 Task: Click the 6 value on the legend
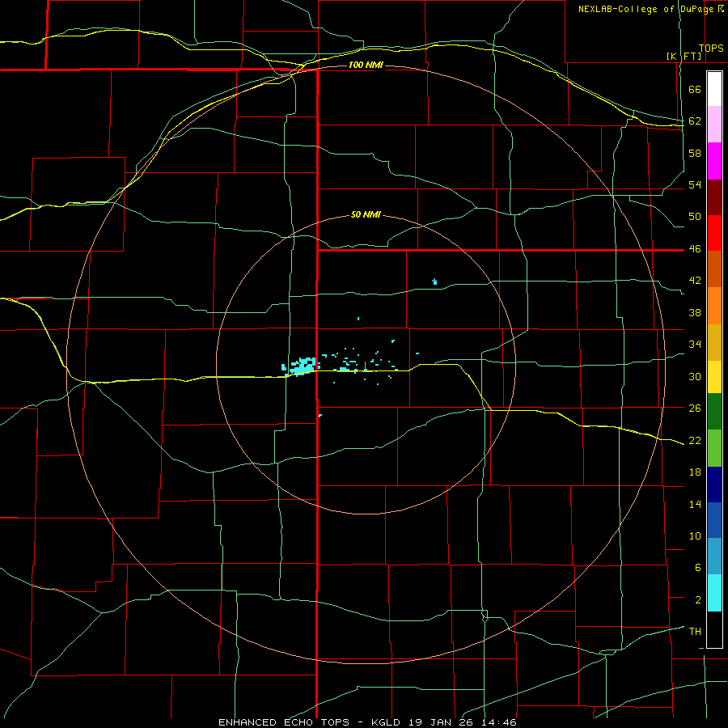[698, 568]
